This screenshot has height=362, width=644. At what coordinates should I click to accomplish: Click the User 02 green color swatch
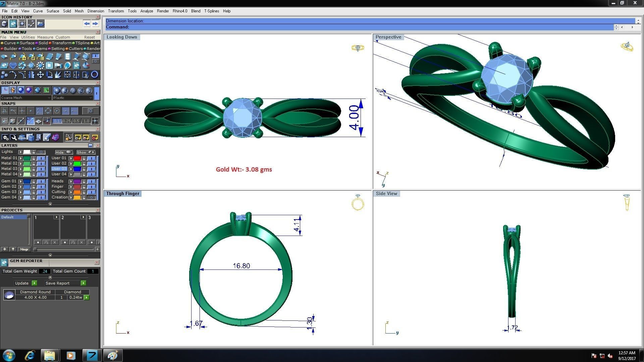tap(77, 164)
